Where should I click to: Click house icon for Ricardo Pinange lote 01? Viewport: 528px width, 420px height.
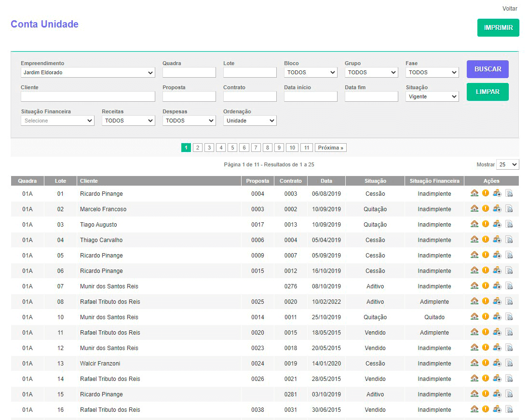tap(474, 193)
